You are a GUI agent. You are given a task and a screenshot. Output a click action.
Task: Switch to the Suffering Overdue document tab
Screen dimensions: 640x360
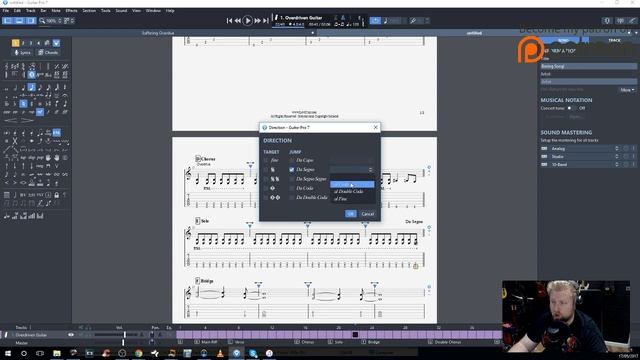tap(158, 33)
